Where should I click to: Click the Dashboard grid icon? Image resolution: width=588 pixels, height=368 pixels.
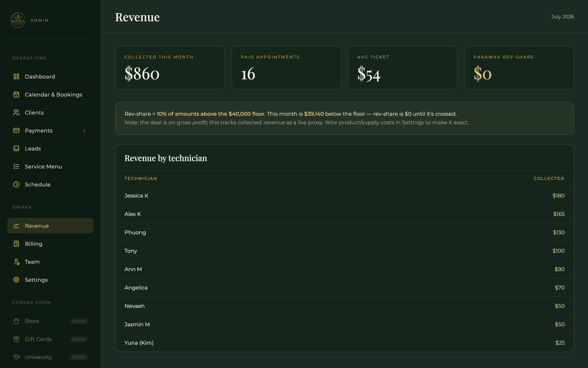pos(16,77)
